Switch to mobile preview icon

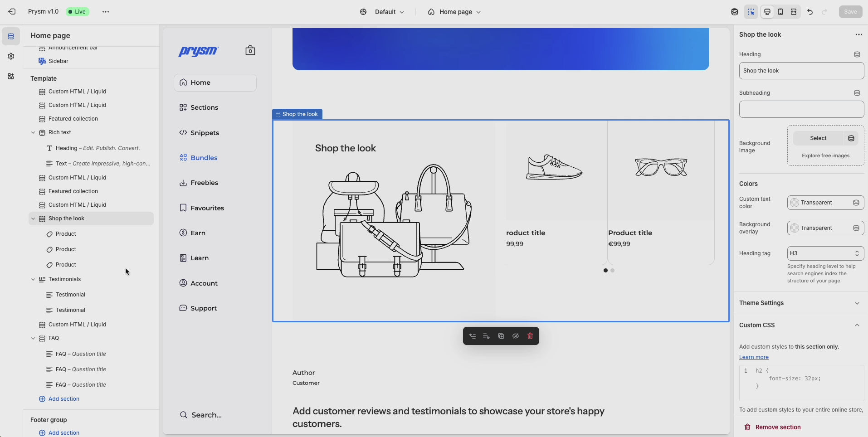[x=780, y=12]
